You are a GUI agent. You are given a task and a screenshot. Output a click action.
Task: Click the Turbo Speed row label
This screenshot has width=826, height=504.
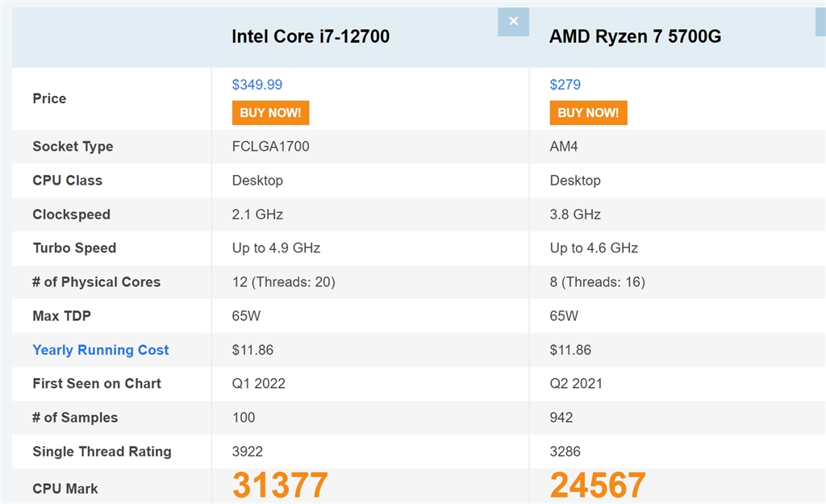pos(74,248)
